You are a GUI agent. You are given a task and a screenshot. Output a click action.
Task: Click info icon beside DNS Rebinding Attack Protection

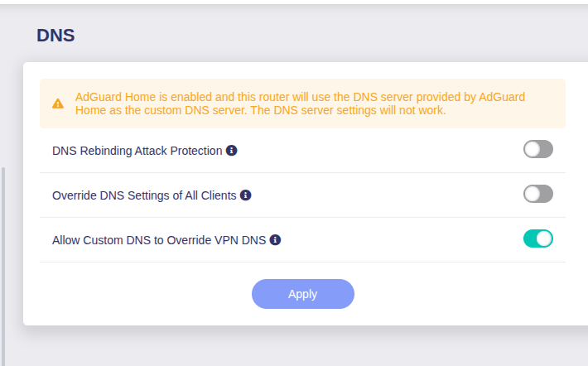coord(232,151)
